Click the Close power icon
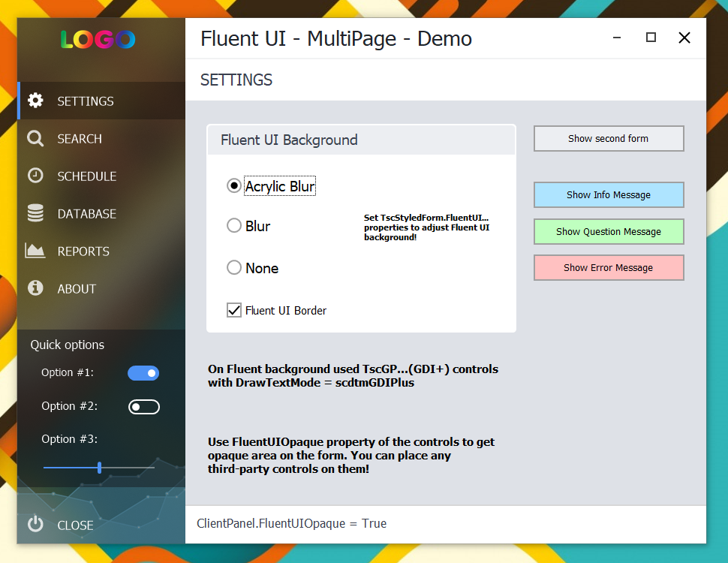The width and height of the screenshot is (728, 563). coord(35,524)
